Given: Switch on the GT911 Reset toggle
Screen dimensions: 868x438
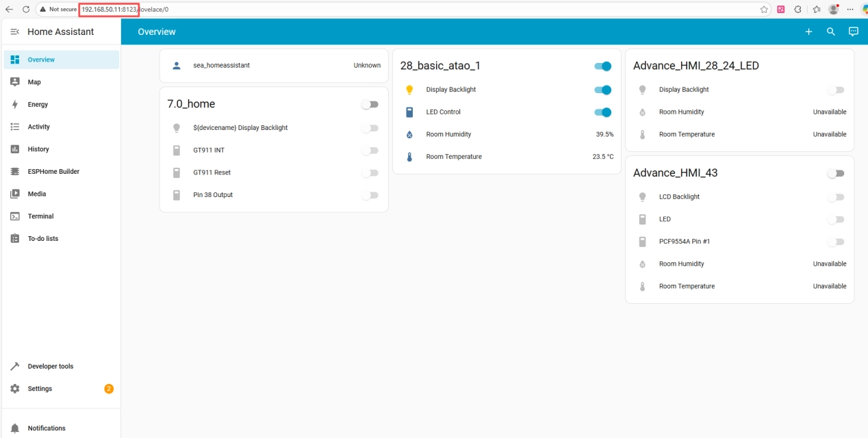Looking at the screenshot, I should 370,173.
